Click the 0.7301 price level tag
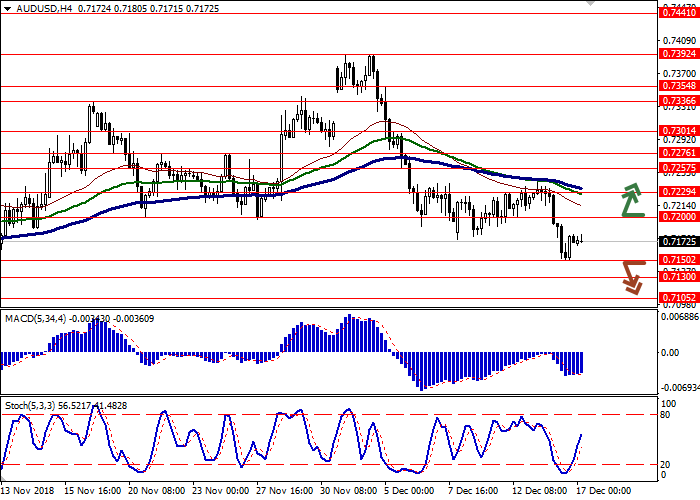This screenshot has width=700, height=500. 677,131
